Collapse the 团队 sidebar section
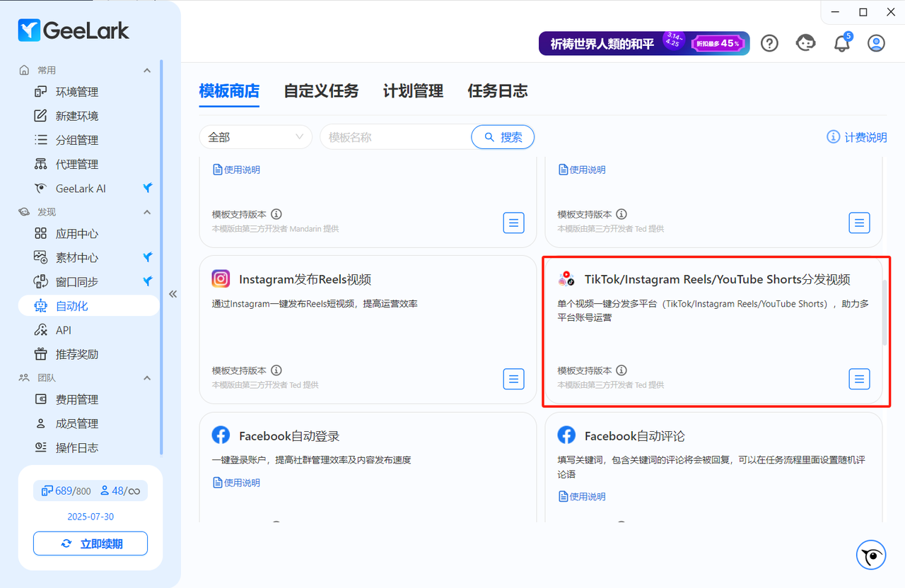Viewport: 905px width, 588px height. pos(147,378)
